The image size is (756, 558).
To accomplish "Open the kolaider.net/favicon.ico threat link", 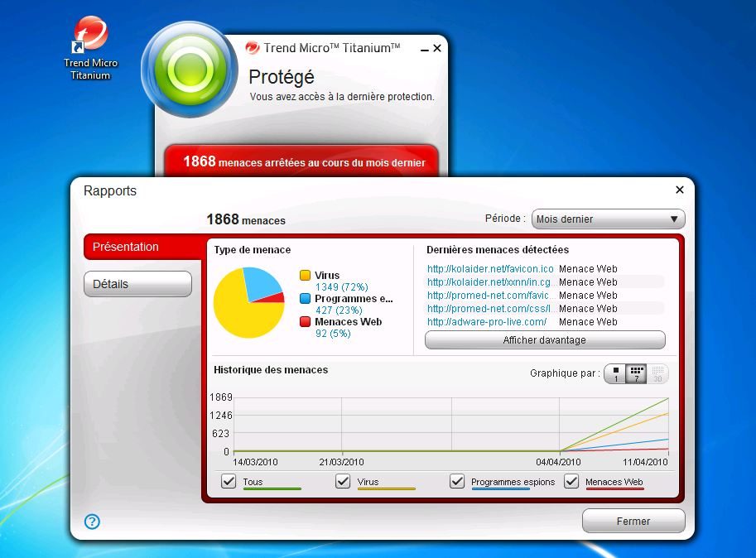I will pos(490,269).
